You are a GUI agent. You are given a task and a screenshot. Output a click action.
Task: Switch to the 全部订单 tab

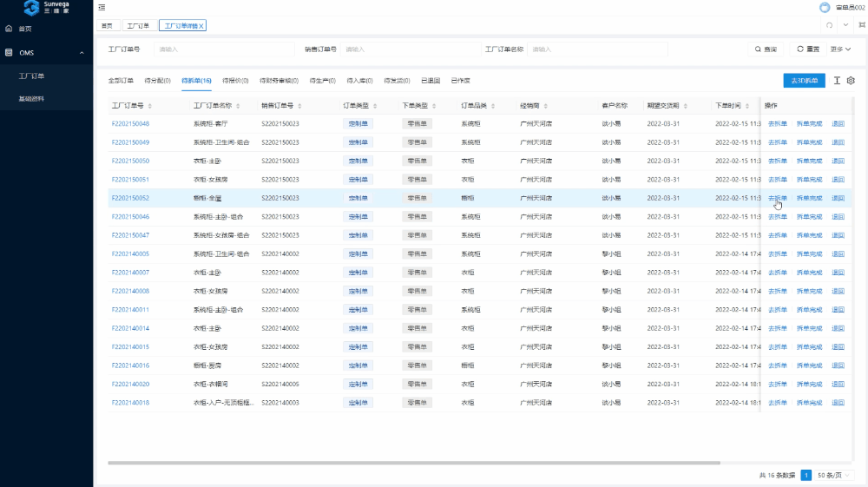(x=121, y=81)
